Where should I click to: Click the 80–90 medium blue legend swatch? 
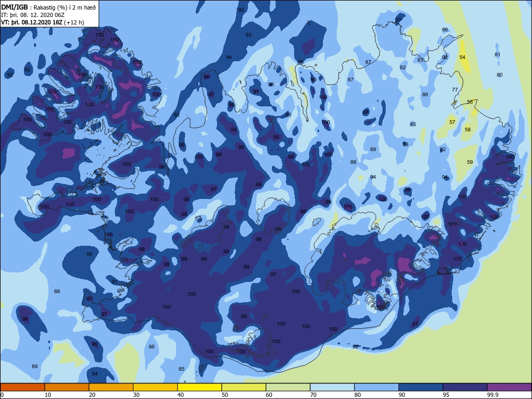click(377, 387)
